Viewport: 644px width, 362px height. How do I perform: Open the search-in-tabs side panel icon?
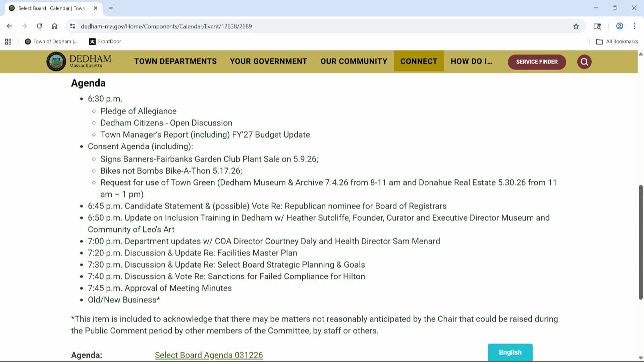[597, 26]
